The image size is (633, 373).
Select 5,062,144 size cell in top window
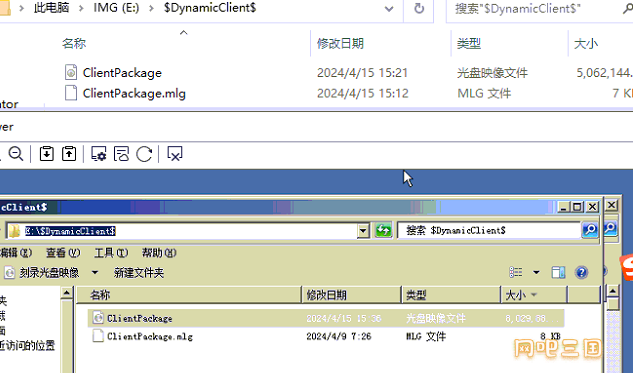pos(604,73)
